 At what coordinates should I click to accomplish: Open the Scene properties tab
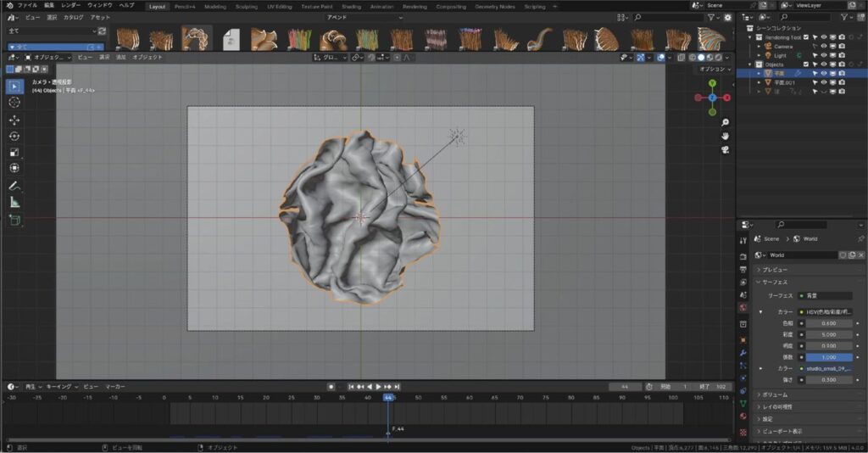tap(743, 295)
